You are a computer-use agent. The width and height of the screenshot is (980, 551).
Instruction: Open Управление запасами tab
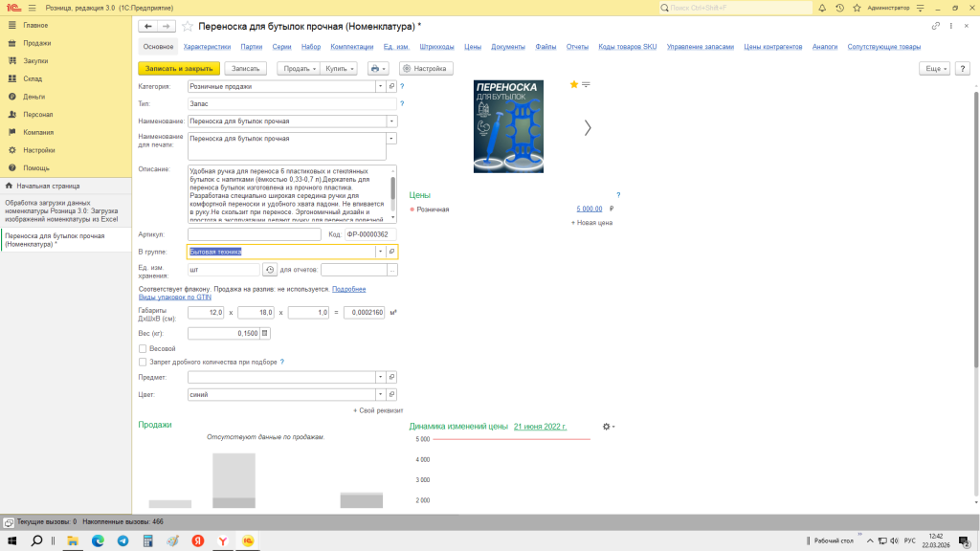coord(700,47)
